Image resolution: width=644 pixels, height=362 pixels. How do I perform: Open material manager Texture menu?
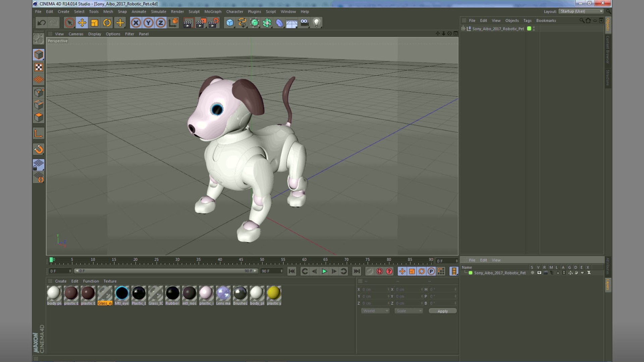tap(110, 281)
